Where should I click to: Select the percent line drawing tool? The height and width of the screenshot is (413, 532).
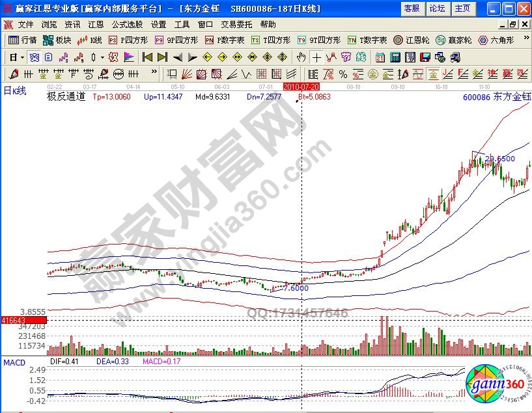[x=342, y=73]
